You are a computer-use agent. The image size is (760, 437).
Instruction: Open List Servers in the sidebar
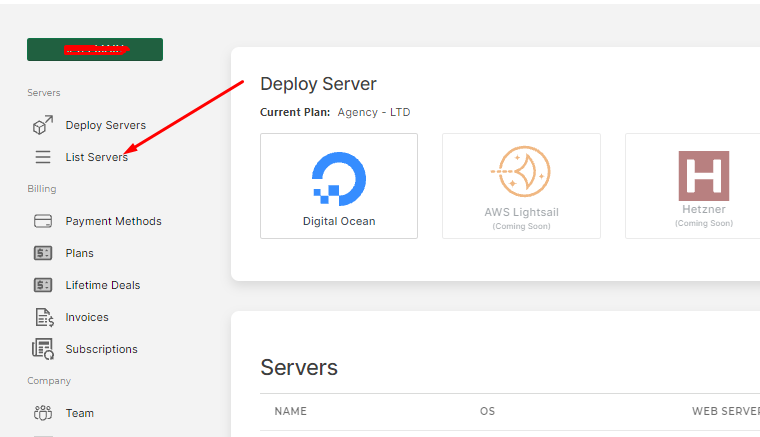(x=96, y=157)
